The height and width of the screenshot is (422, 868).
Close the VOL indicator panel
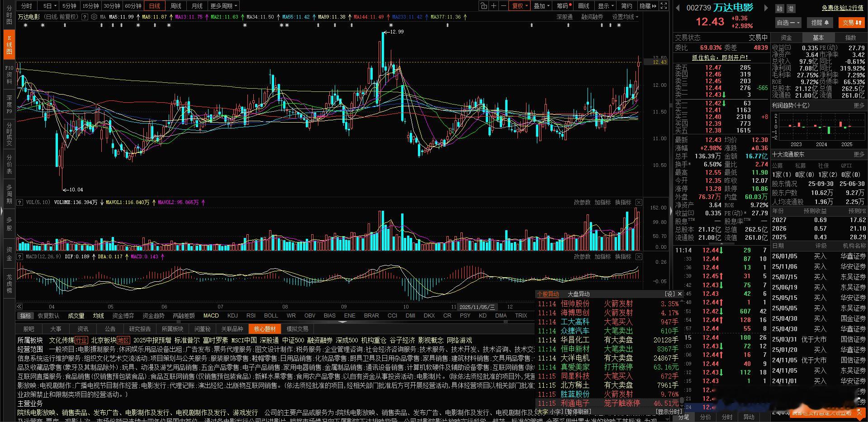tap(639, 202)
